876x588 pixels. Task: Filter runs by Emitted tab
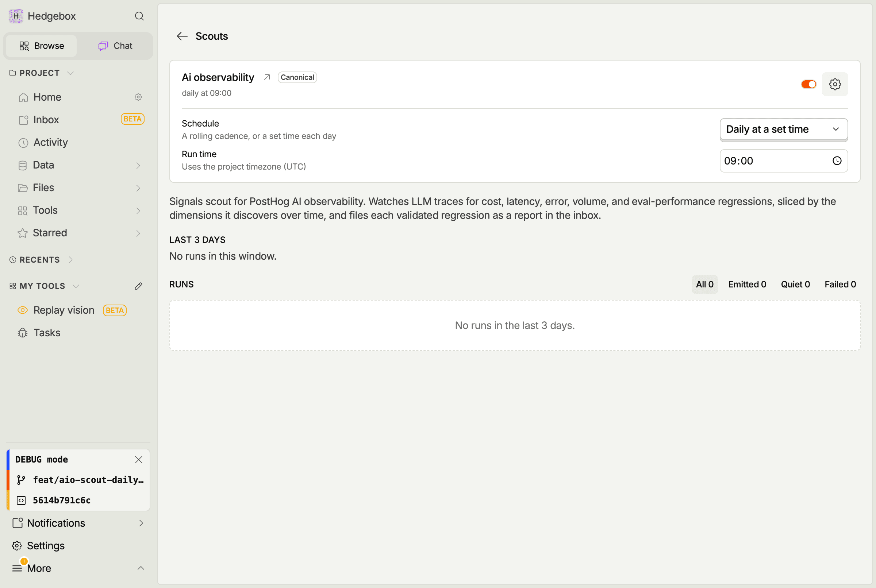(x=747, y=284)
